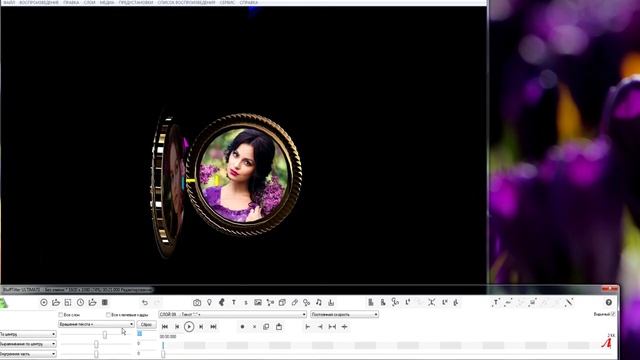Open the 'СПРАВКА' menu

pyautogui.click(x=249, y=2)
